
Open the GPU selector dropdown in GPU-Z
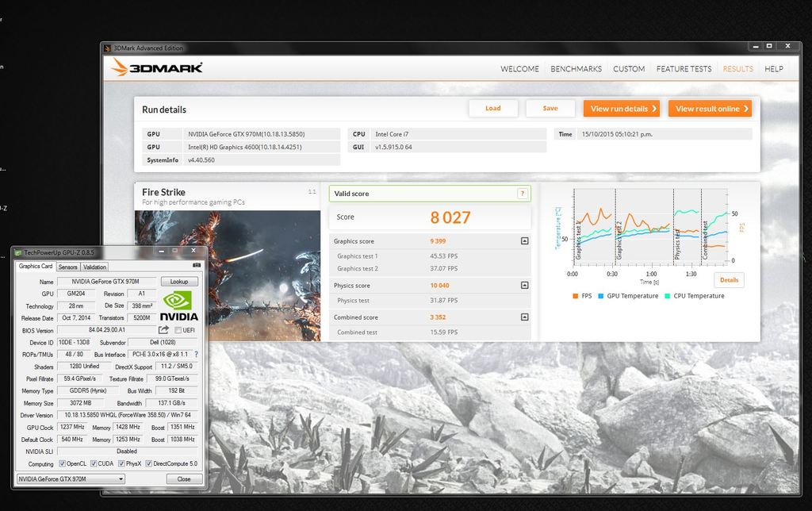click(x=71, y=479)
